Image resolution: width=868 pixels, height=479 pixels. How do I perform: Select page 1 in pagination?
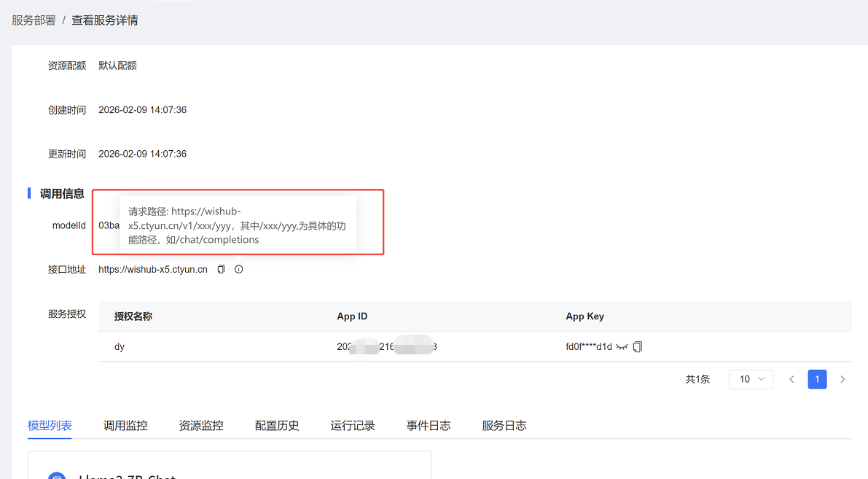pos(817,379)
